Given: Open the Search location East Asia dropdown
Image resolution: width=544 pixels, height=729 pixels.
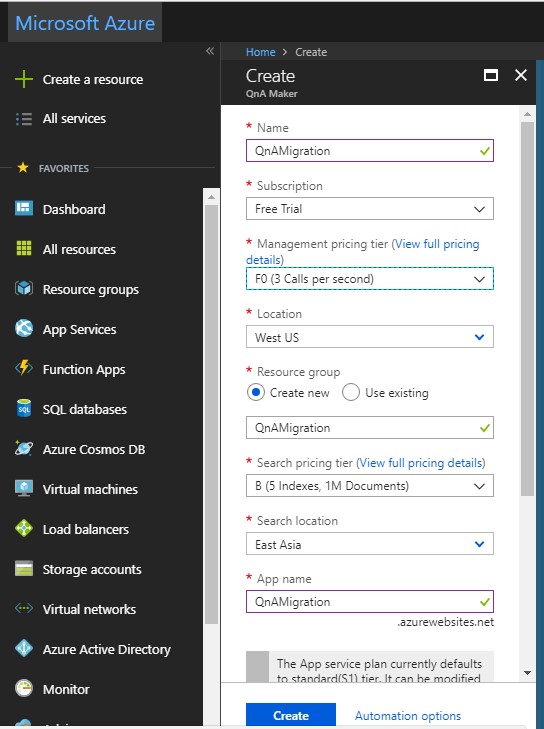Looking at the screenshot, I should point(370,544).
